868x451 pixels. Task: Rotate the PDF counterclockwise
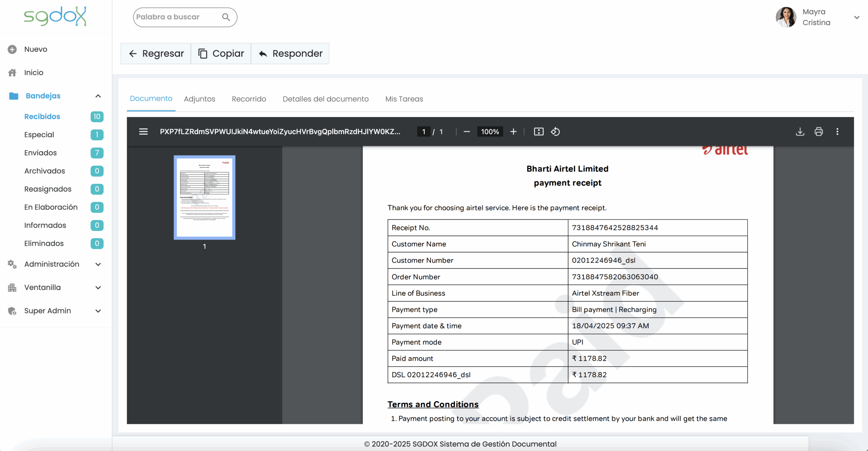pyautogui.click(x=555, y=132)
